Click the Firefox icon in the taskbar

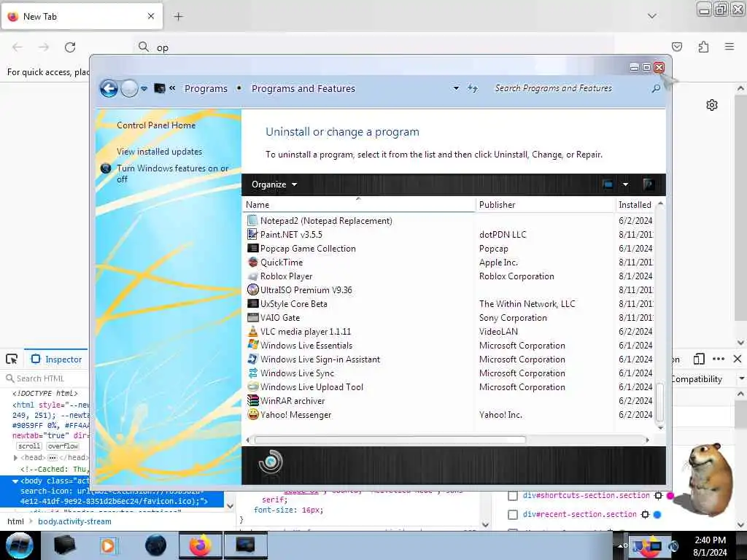200,545
